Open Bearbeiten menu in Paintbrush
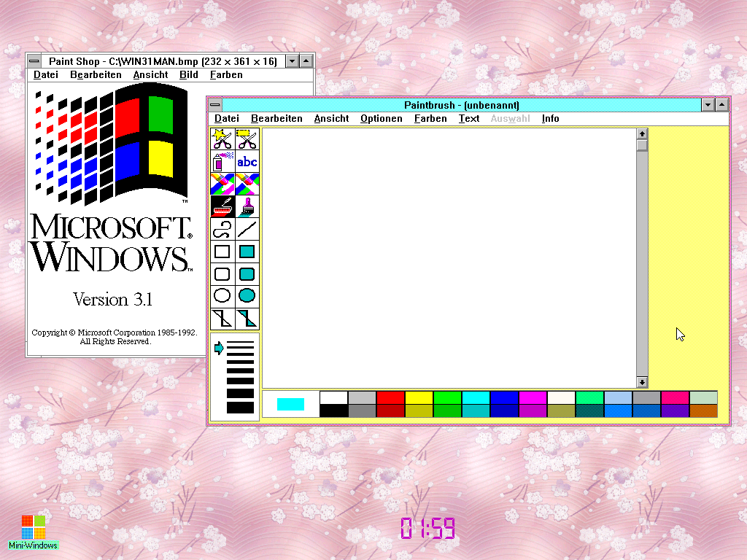The height and width of the screenshot is (560, 747). (x=276, y=119)
